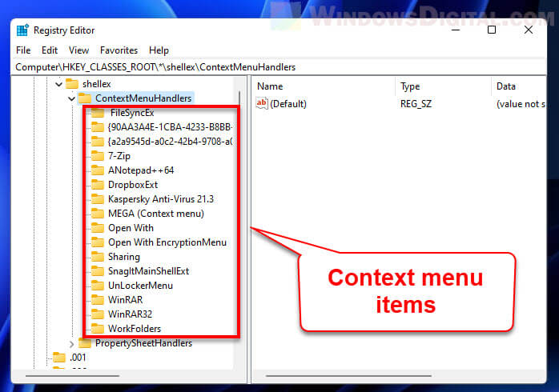Select the SnagItMainShellExt key name

coord(149,271)
